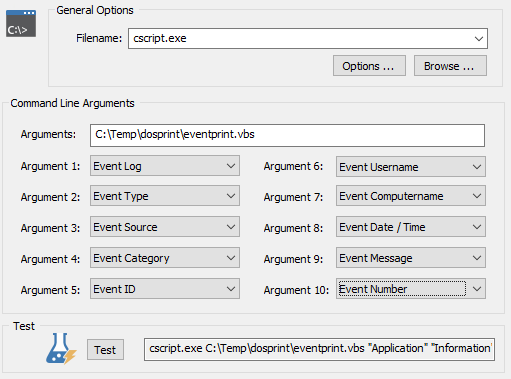Expand the Argument 5 Event ID dropdown
The height and width of the screenshot is (379, 511).
165,289
